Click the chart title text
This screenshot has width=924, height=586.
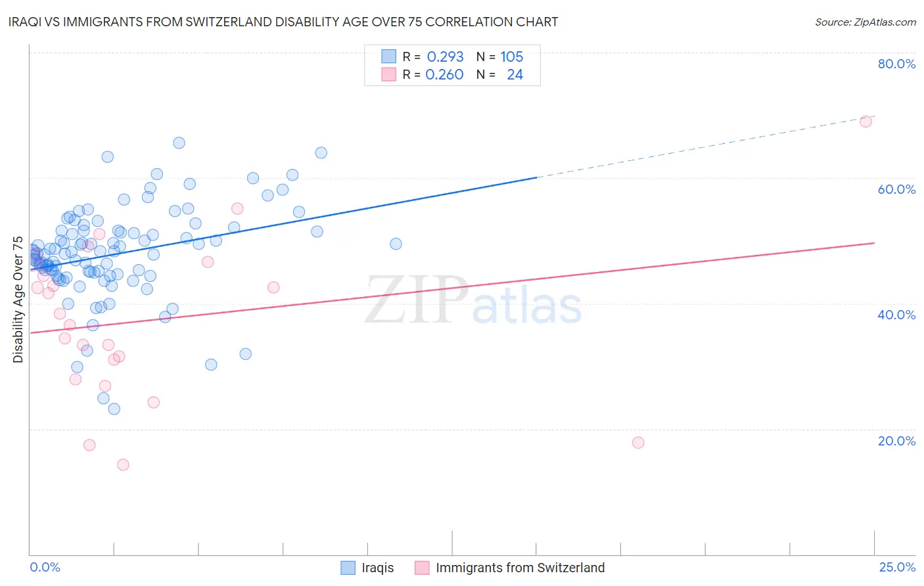coord(283,22)
